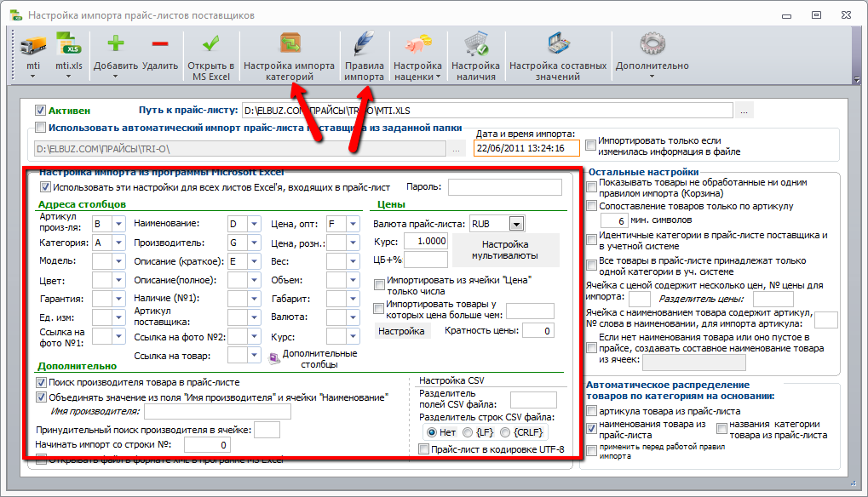
Task: Open price list in MS Excel
Action: point(211,57)
